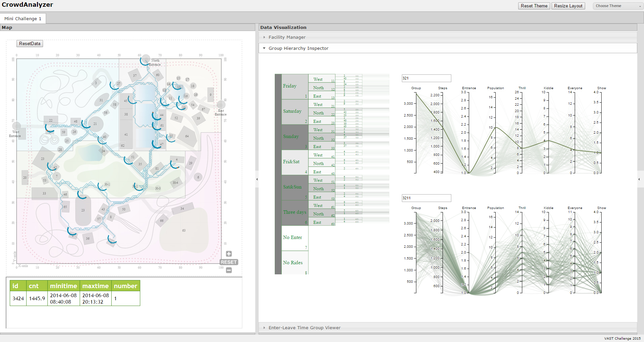Click the map RESET zoom button
Screen dimensions: 644x342
click(229, 262)
